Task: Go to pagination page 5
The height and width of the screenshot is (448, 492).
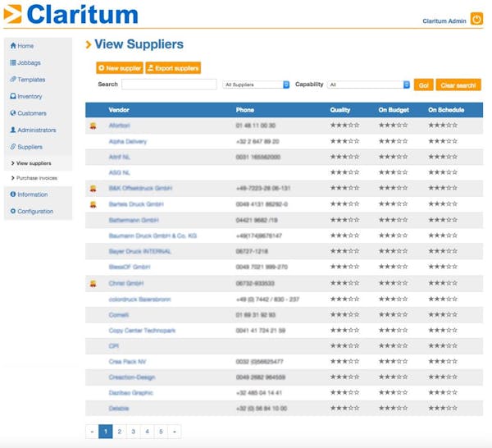Action: [x=161, y=432]
